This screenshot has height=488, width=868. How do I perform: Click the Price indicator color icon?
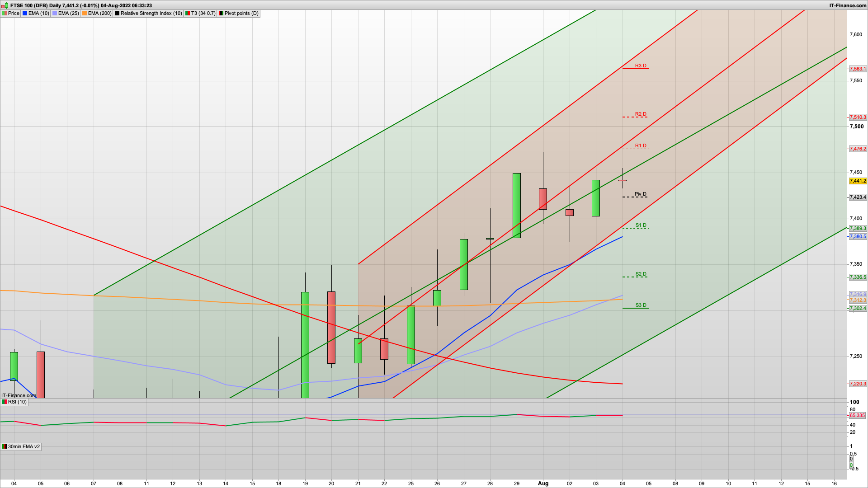pyautogui.click(x=5, y=13)
